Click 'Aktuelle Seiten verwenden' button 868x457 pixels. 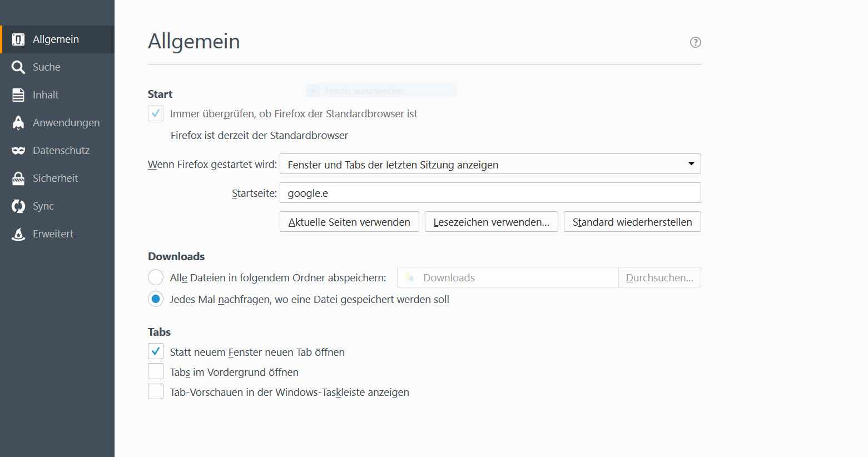pos(349,222)
